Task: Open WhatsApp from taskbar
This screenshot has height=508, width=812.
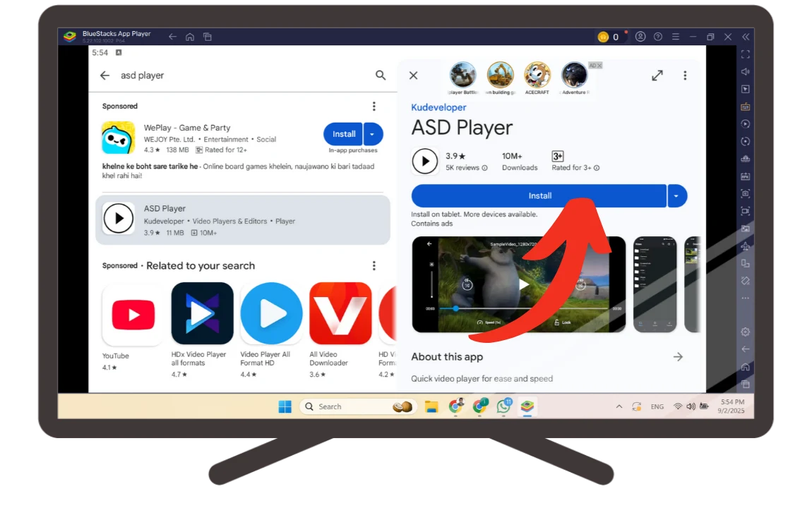Action: (503, 406)
